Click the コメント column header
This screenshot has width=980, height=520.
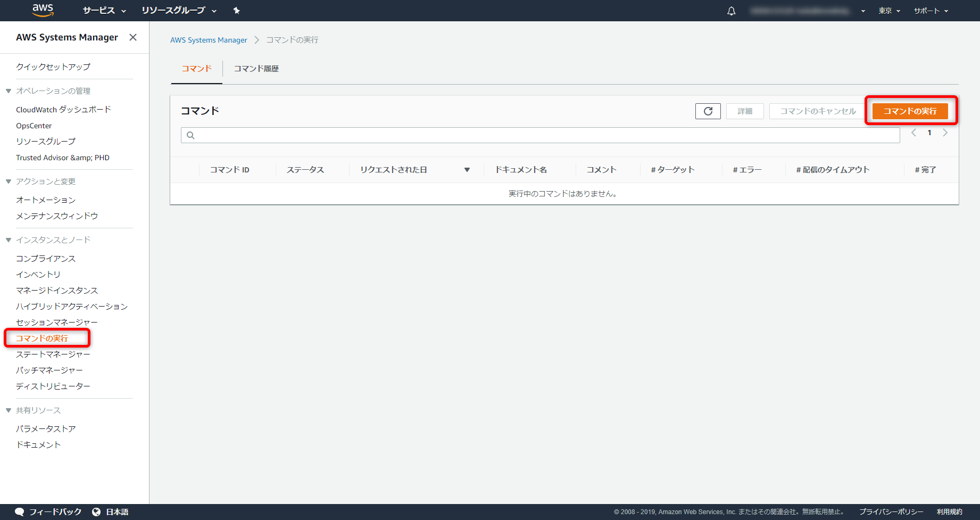click(x=602, y=170)
